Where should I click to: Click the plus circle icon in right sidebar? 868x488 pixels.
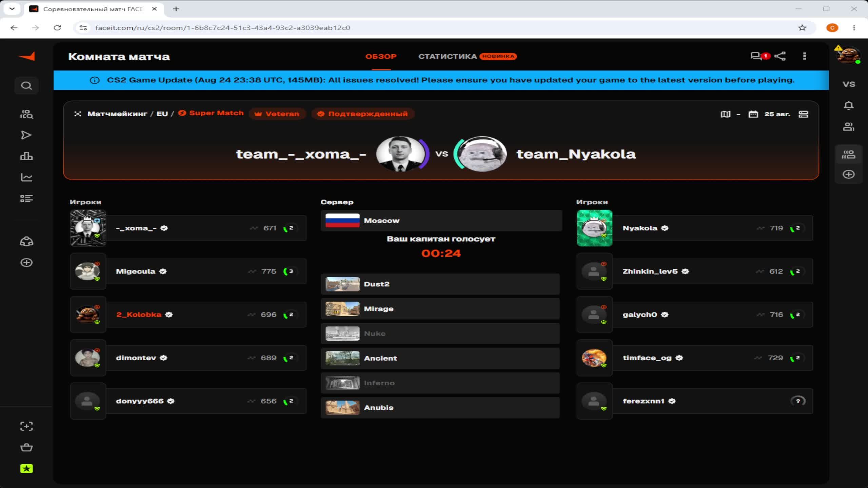pyautogui.click(x=849, y=175)
